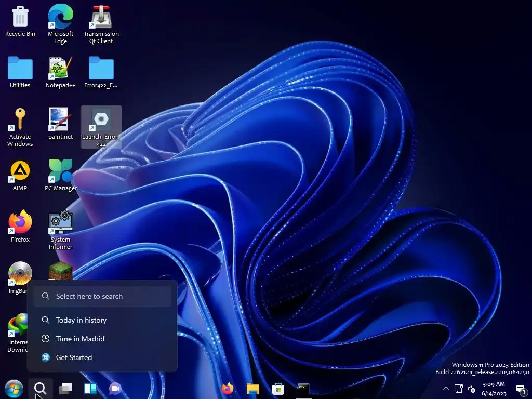Choose the Today in history suggestion
This screenshot has height=399, width=532.
pyautogui.click(x=102, y=320)
